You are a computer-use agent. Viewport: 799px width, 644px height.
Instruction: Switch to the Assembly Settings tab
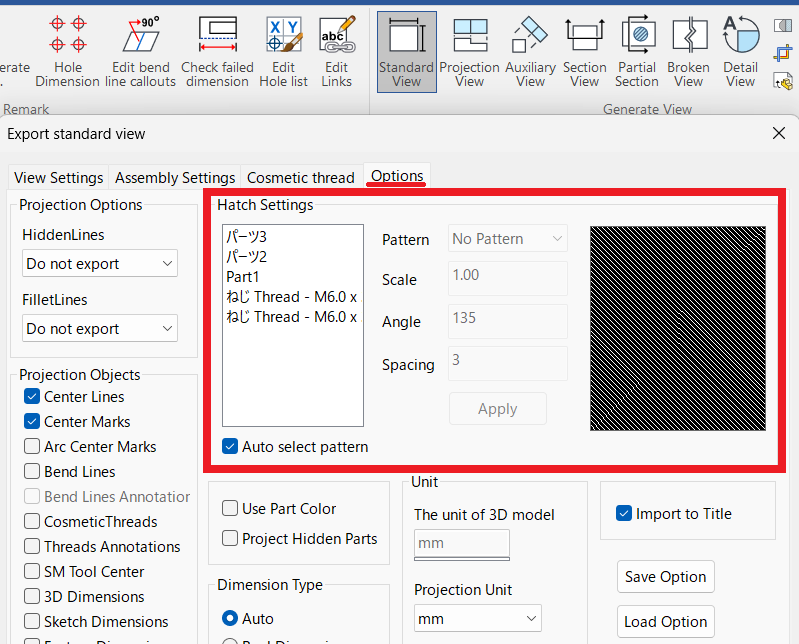click(x=175, y=178)
